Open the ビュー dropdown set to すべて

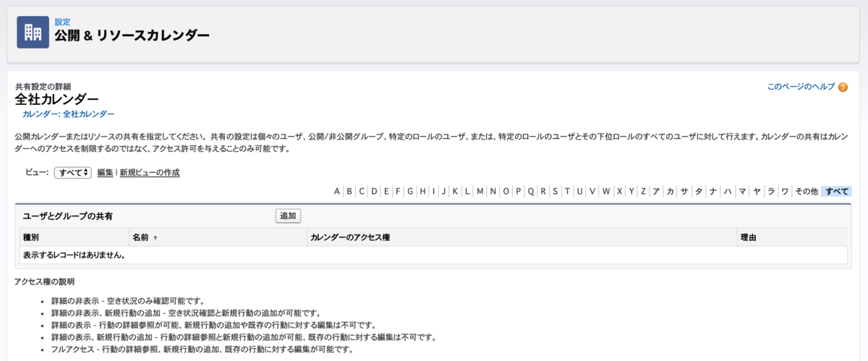[73, 172]
